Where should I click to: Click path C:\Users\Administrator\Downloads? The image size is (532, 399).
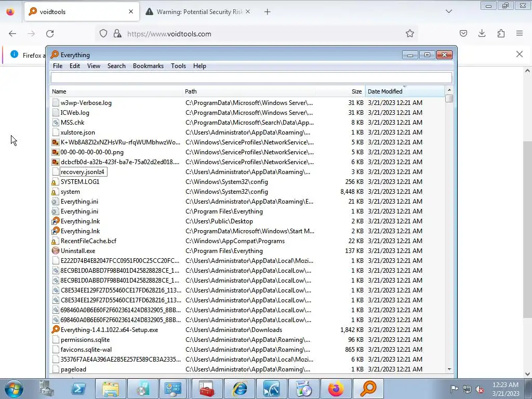[x=234, y=330]
